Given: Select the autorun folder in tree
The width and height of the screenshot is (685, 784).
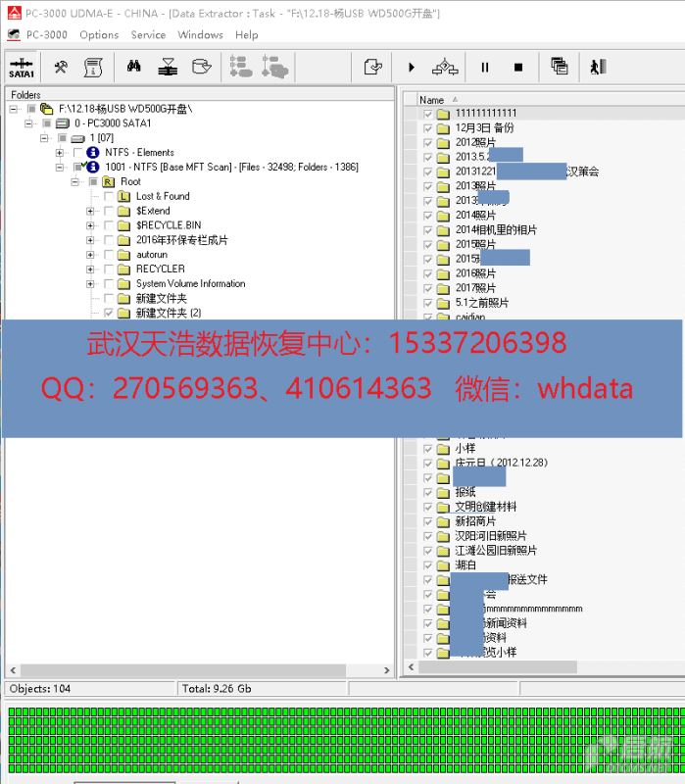Looking at the screenshot, I should tap(150, 255).
